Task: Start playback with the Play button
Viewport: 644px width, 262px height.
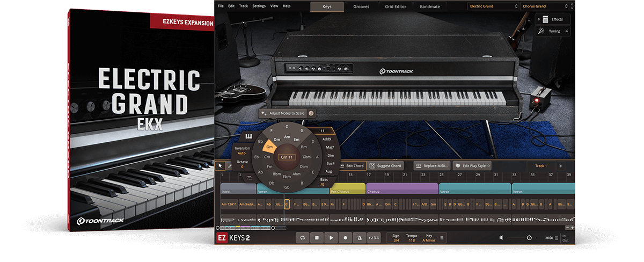Action: click(x=331, y=237)
